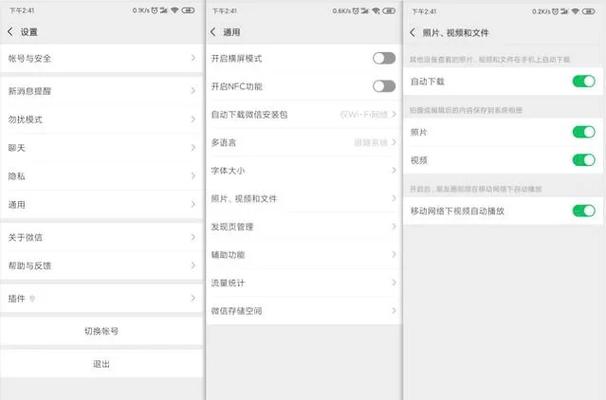Open chevron for 勿扰模式

[193, 119]
